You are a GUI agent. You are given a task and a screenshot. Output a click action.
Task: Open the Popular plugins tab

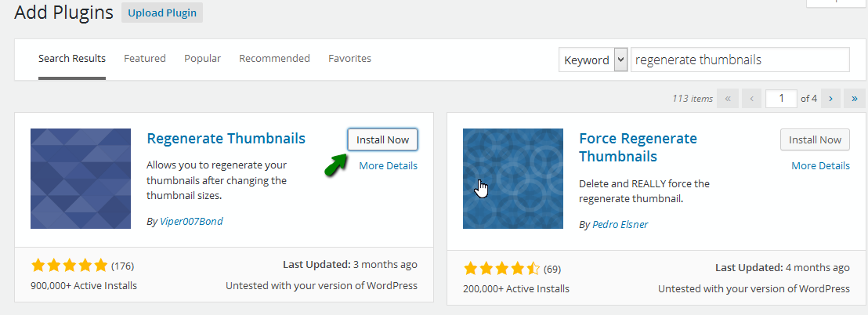click(203, 58)
